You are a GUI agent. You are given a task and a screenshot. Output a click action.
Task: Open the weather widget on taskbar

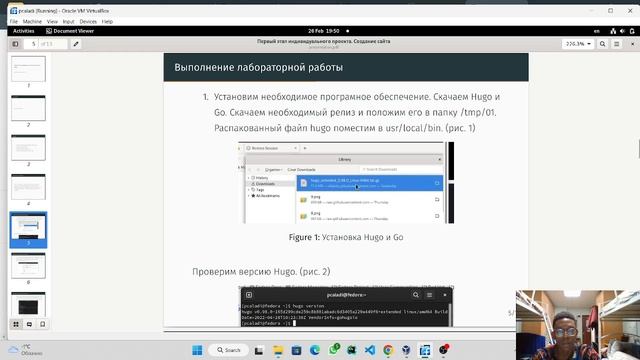[25, 350]
